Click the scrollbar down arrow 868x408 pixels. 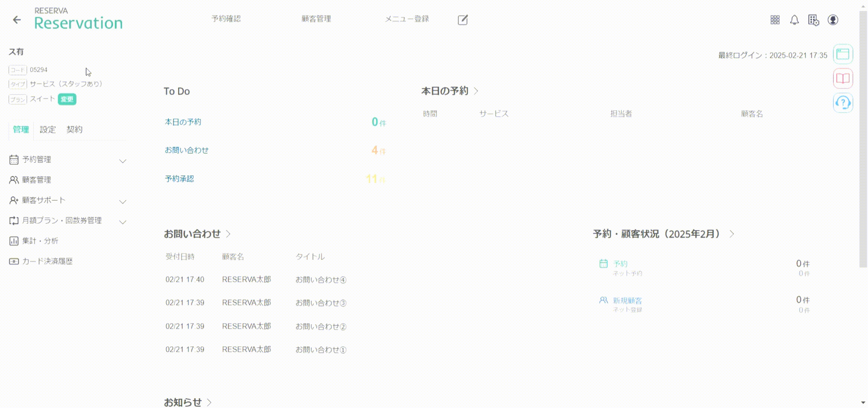tap(863, 403)
